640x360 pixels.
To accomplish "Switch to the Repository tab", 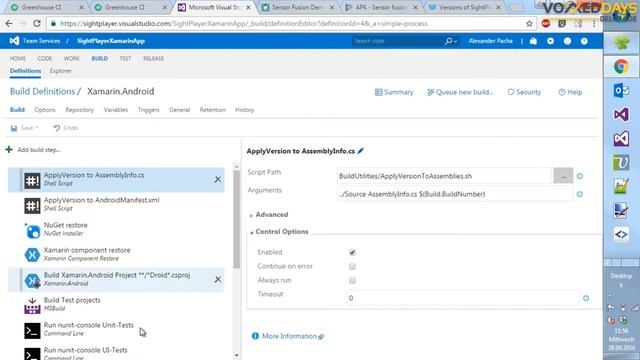I will [80, 110].
